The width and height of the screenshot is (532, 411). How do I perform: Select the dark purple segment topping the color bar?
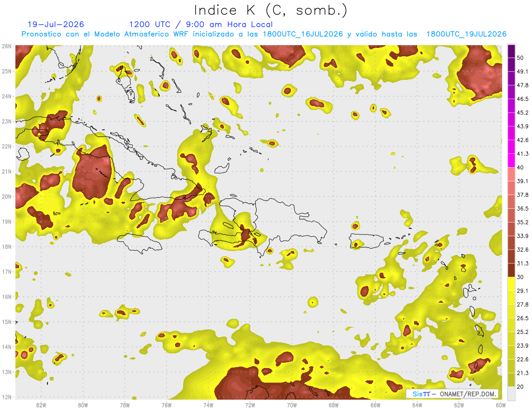tap(511, 51)
